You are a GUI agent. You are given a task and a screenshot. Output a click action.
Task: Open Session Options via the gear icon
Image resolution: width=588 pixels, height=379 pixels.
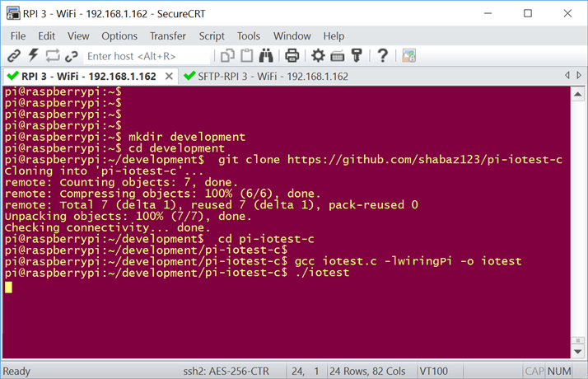pos(318,55)
